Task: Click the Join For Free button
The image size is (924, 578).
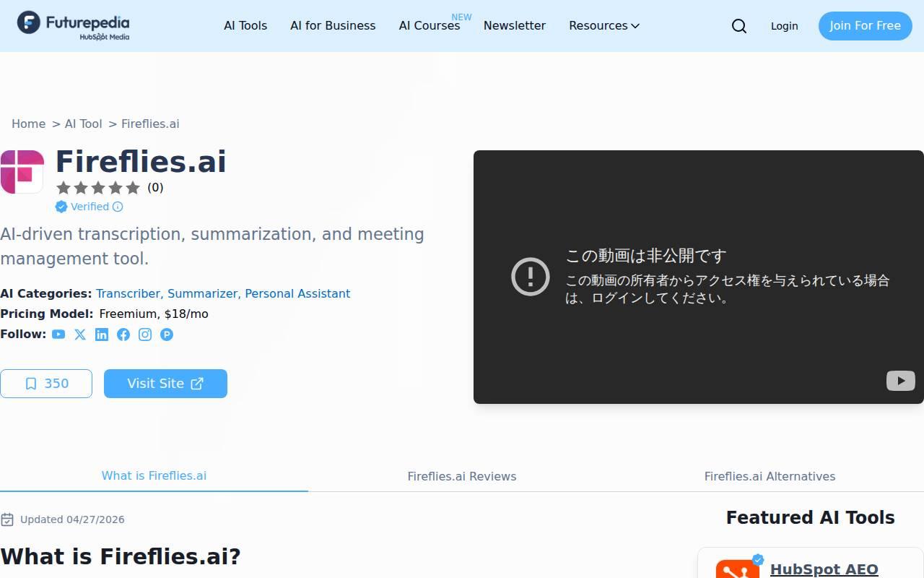Action: (865, 26)
